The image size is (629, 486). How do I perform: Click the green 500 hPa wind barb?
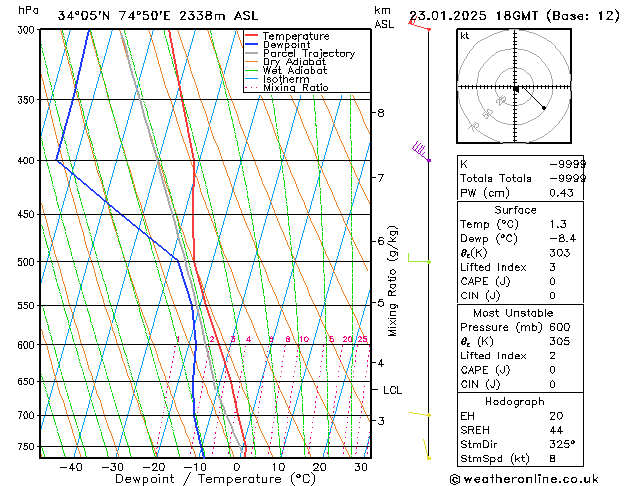pos(419,258)
